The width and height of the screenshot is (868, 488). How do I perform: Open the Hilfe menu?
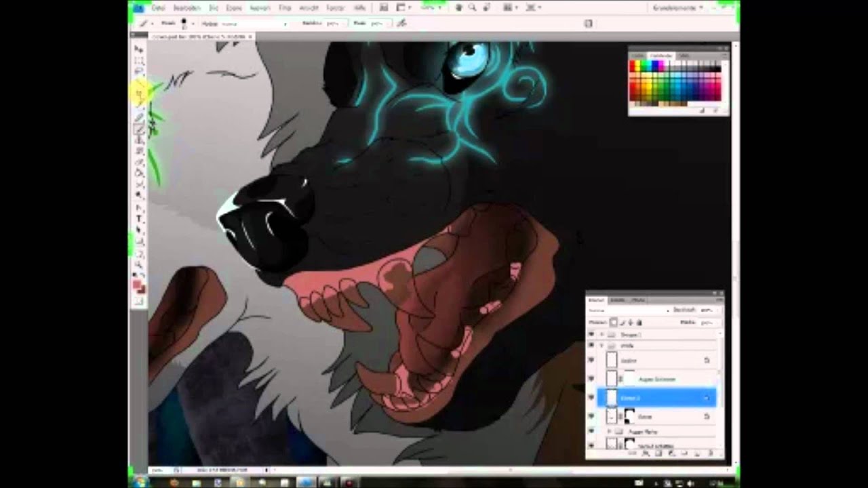click(359, 7)
